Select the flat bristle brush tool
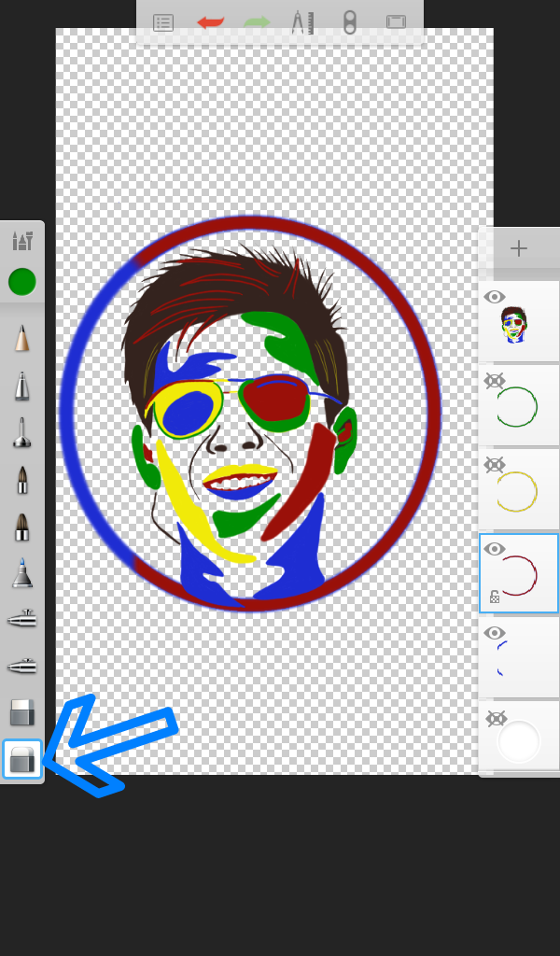Screen dimensions: 560x956 [22, 527]
